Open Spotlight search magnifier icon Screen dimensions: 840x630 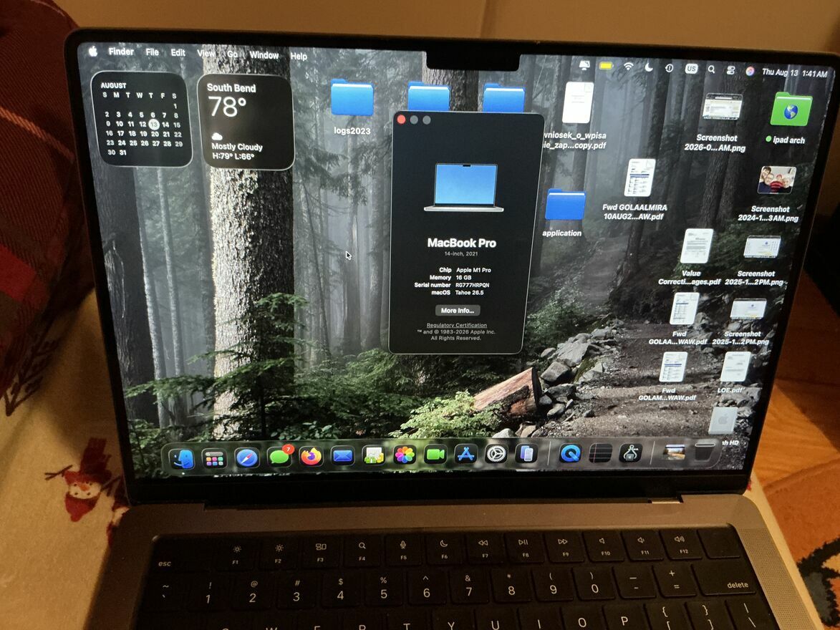pyautogui.click(x=711, y=69)
